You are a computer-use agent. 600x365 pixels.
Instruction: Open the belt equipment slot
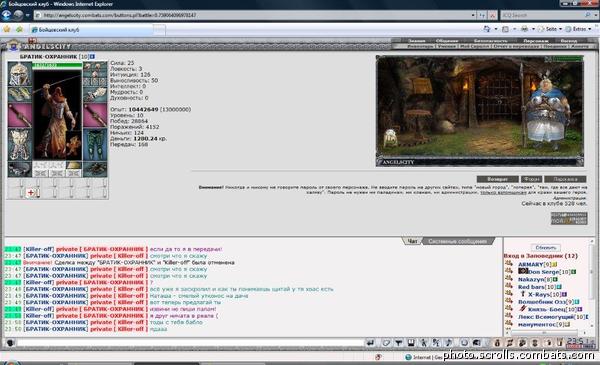(20, 169)
